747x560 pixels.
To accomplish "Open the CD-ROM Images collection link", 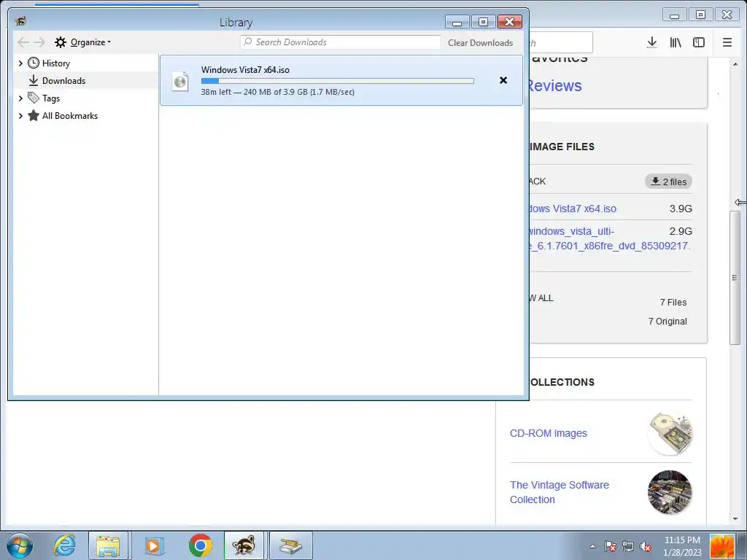I will (549, 433).
